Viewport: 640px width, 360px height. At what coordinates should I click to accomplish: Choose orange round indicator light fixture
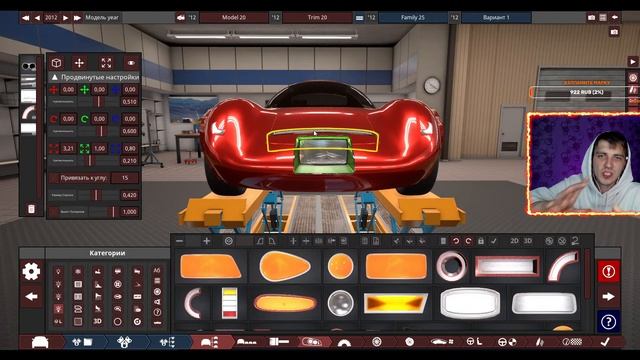(340, 266)
